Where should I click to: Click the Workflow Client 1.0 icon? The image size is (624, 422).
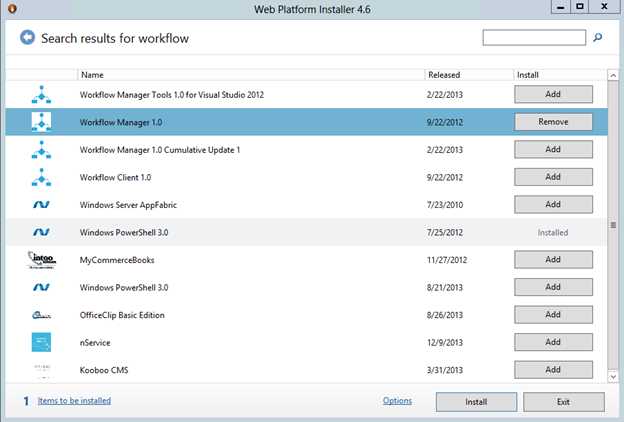click(41, 177)
